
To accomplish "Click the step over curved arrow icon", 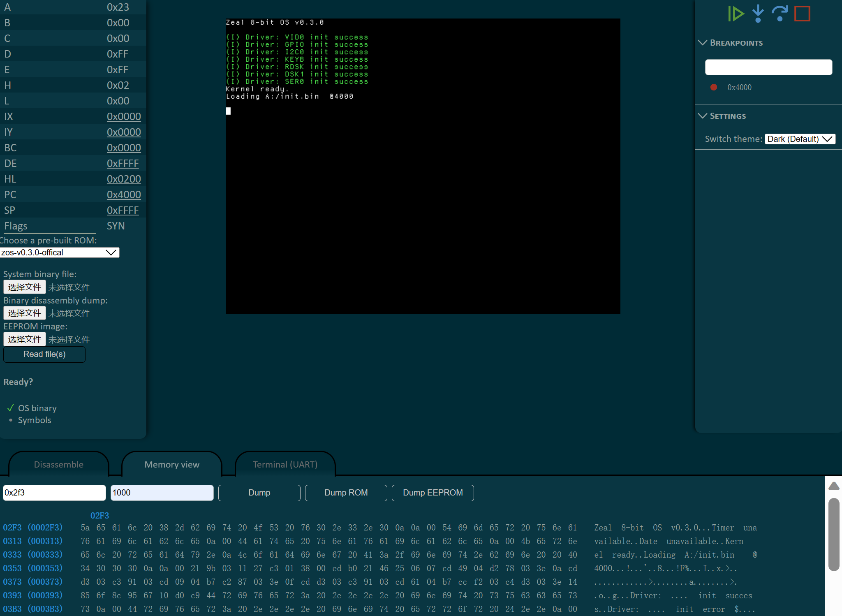I will 780,14.
